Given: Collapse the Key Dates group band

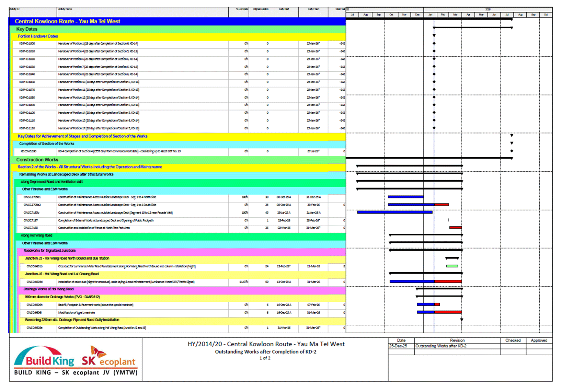Looking at the screenshot, I should pos(27,29).
